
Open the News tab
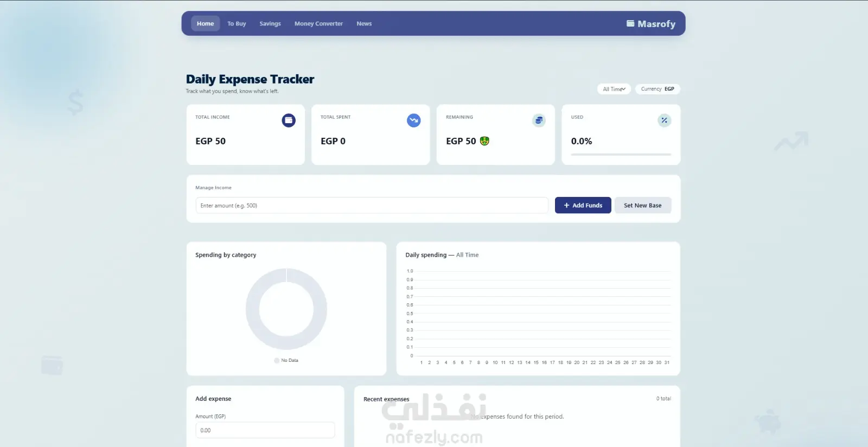pos(364,23)
